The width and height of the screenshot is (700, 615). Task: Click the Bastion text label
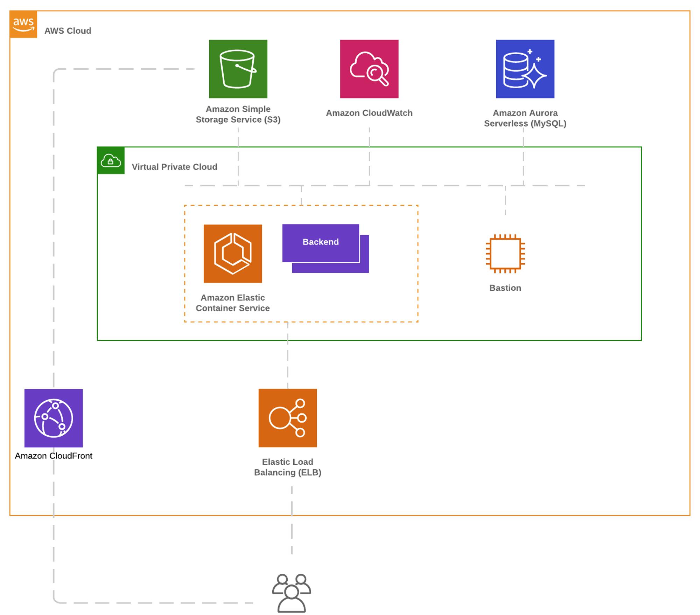coord(505,288)
